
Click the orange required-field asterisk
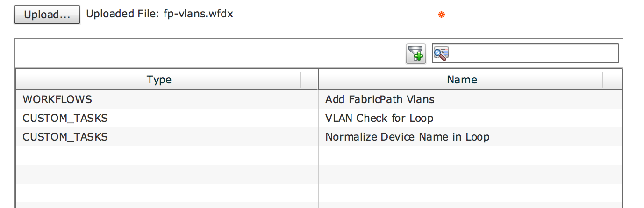441,15
